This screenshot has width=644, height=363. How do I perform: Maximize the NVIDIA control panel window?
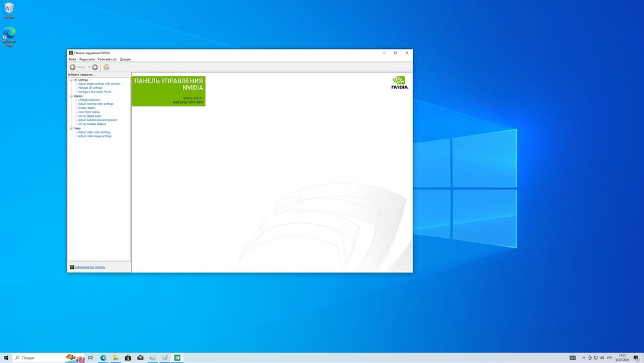click(395, 53)
